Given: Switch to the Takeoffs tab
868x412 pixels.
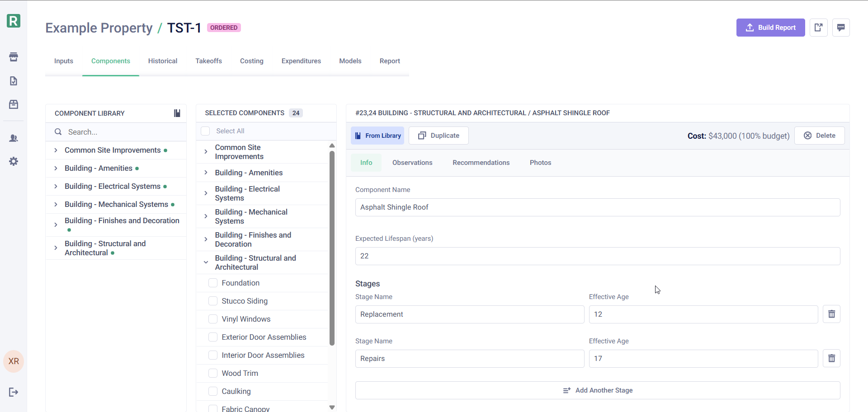Looking at the screenshot, I should tap(209, 61).
